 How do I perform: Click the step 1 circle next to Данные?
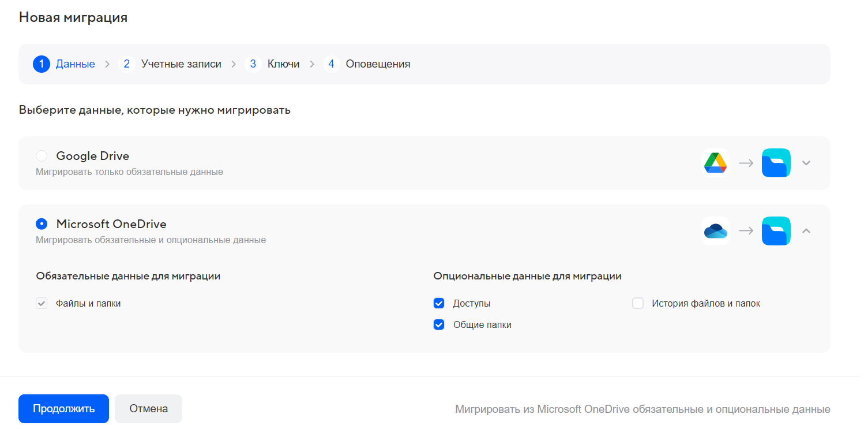click(41, 64)
